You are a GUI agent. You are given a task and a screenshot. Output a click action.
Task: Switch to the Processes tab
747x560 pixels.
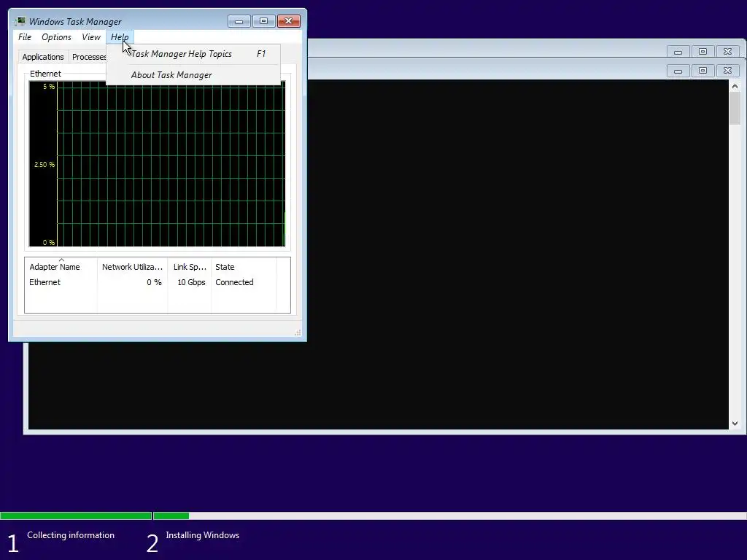coord(88,57)
